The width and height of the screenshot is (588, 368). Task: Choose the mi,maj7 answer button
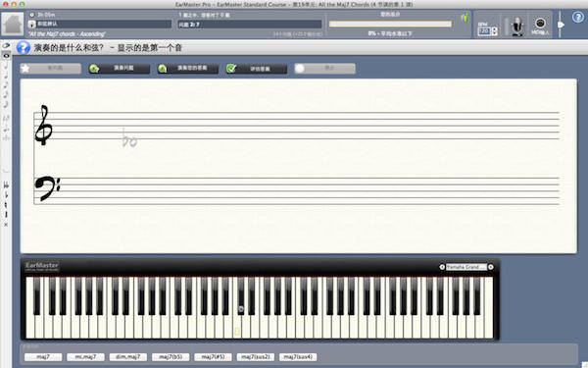point(85,357)
